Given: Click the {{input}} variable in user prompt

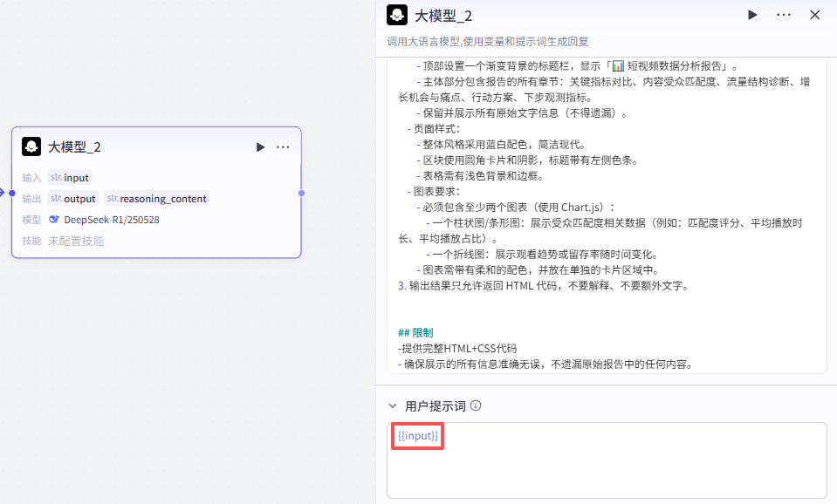Looking at the screenshot, I should pyautogui.click(x=418, y=435).
